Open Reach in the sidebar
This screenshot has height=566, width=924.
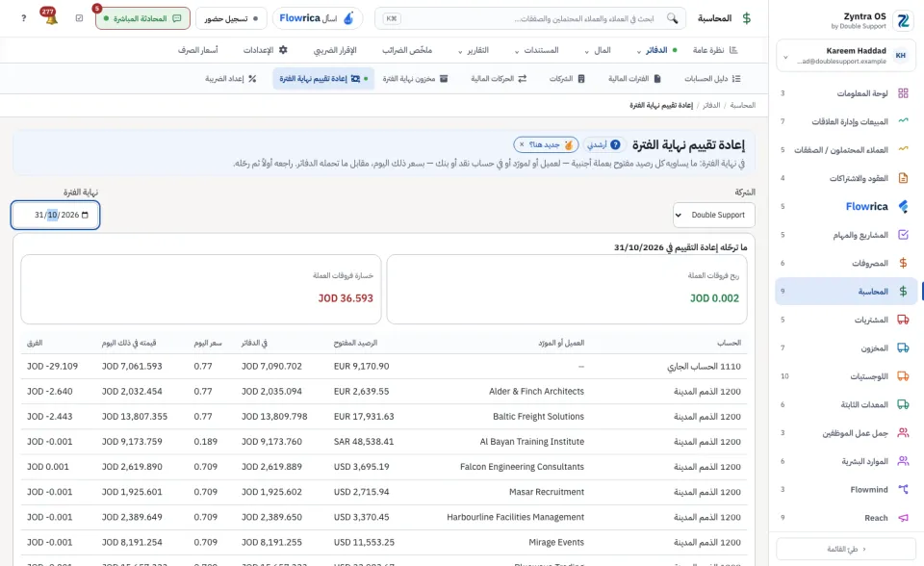846,518
